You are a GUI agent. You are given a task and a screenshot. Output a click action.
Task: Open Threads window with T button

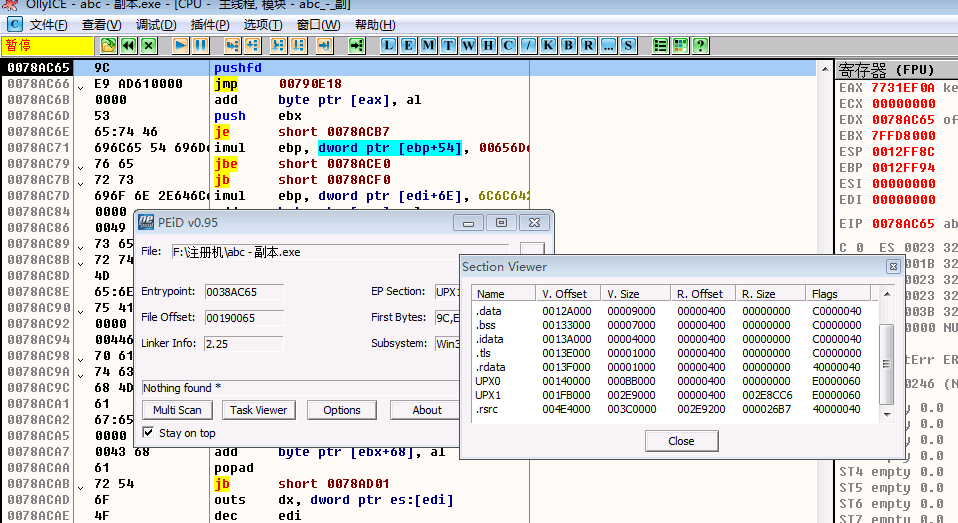click(448, 46)
